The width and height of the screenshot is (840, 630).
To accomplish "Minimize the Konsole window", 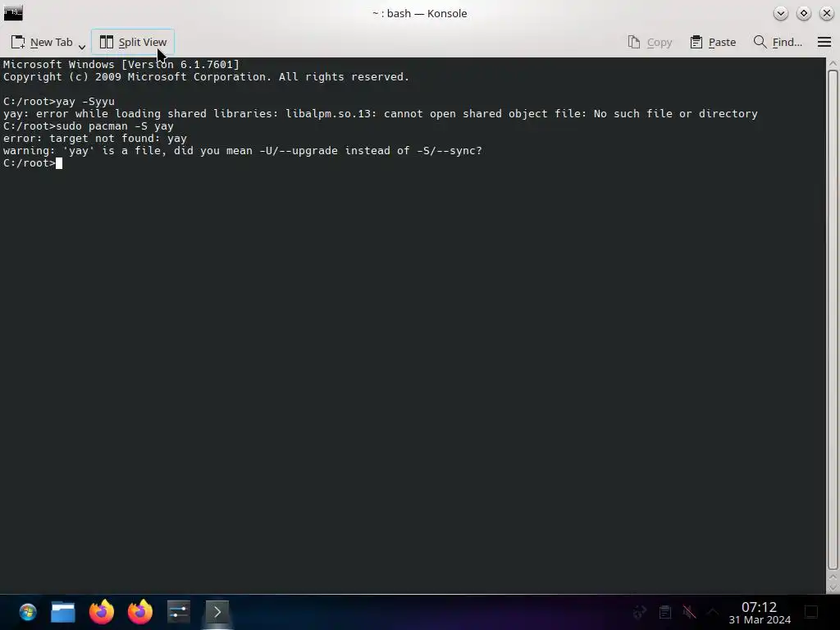I will coord(781,13).
